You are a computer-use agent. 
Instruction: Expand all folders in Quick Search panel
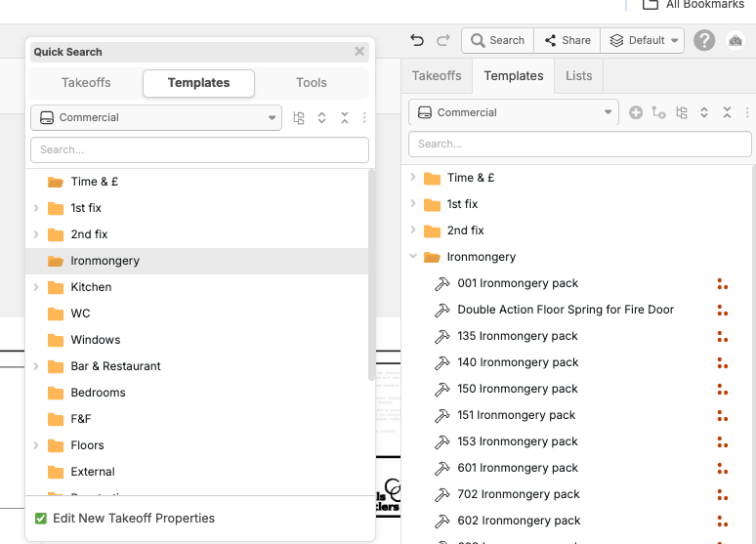coord(321,117)
